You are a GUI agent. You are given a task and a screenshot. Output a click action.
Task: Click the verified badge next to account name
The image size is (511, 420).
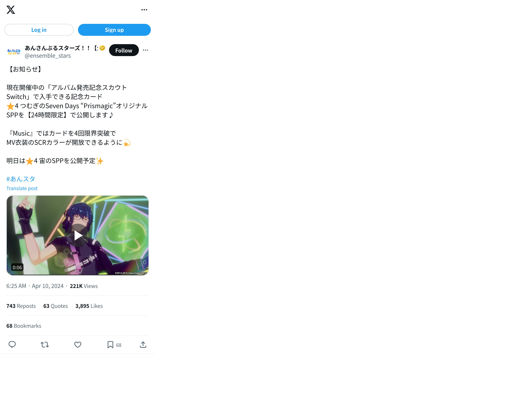click(102, 48)
